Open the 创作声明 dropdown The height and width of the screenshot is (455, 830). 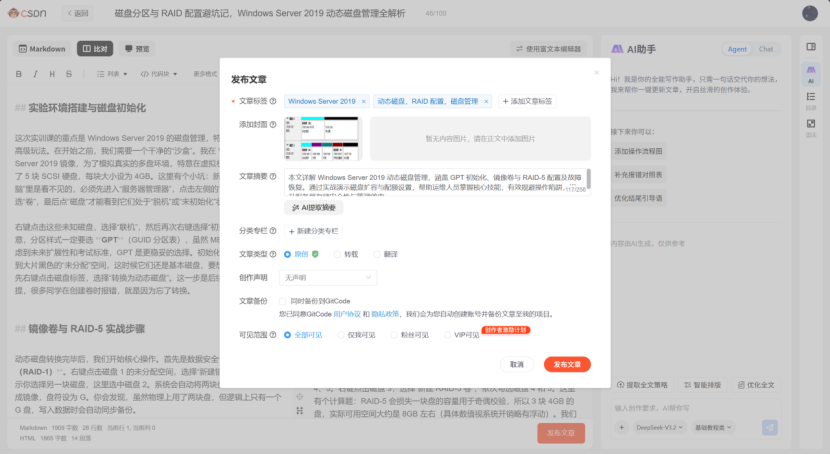point(328,278)
